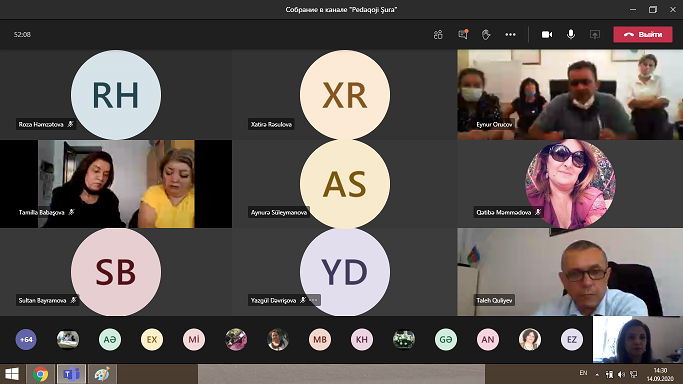Open Google Chrome from the taskbar
683x384 pixels.
point(41,374)
